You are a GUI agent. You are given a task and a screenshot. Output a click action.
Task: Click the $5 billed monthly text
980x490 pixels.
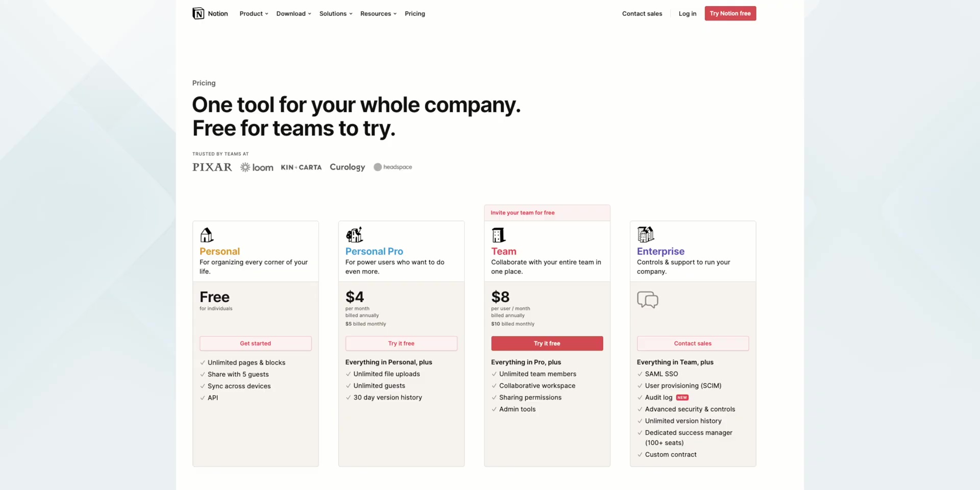365,324
